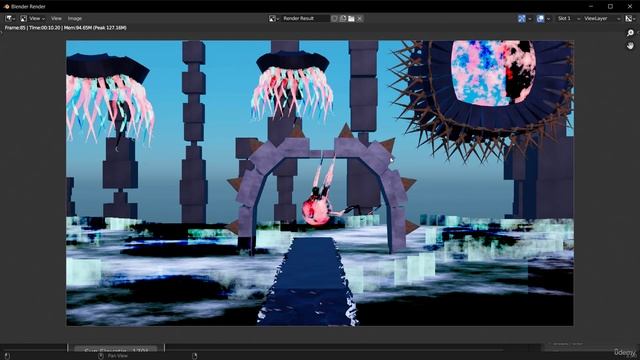Open the Slot 1 render slot dropdown
Viewport: 640px width, 360px height.
568,18
